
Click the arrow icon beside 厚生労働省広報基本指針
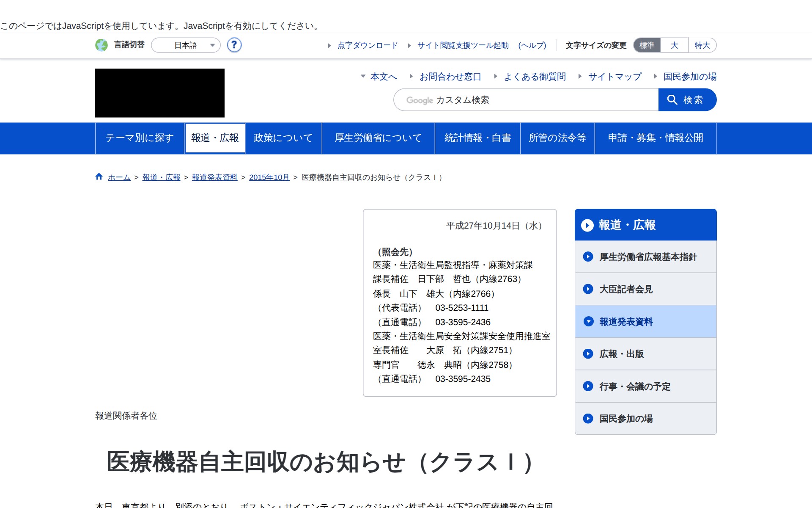coord(587,257)
